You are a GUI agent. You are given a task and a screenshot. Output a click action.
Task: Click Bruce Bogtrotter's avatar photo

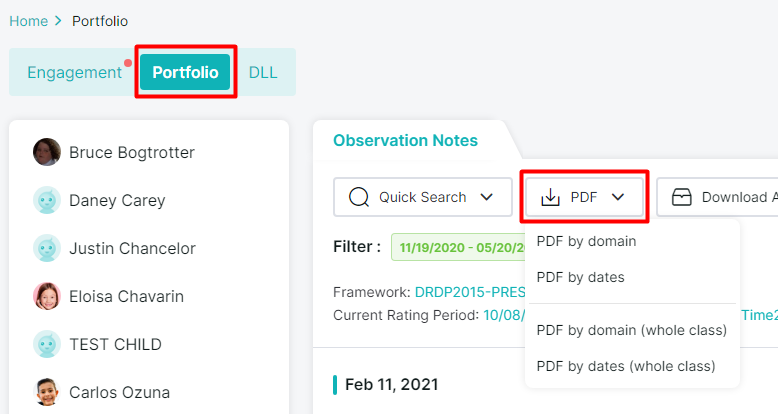tap(47, 152)
